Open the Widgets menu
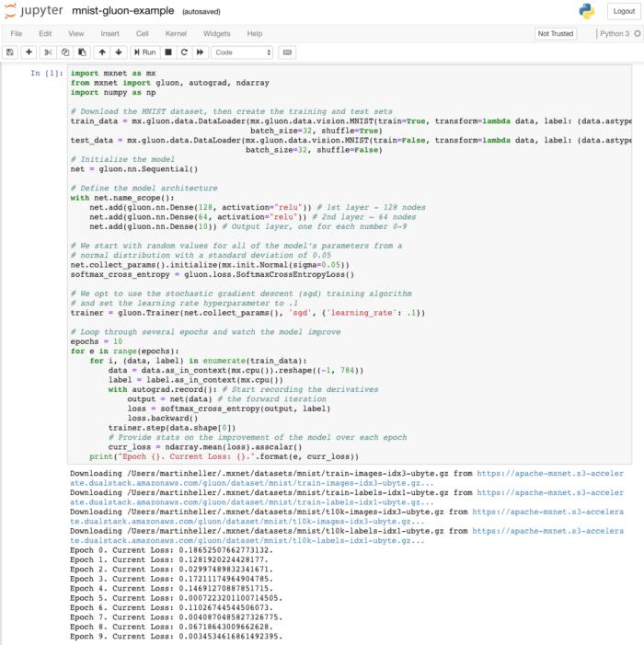Screen dimensions: 644x645 [x=217, y=34]
